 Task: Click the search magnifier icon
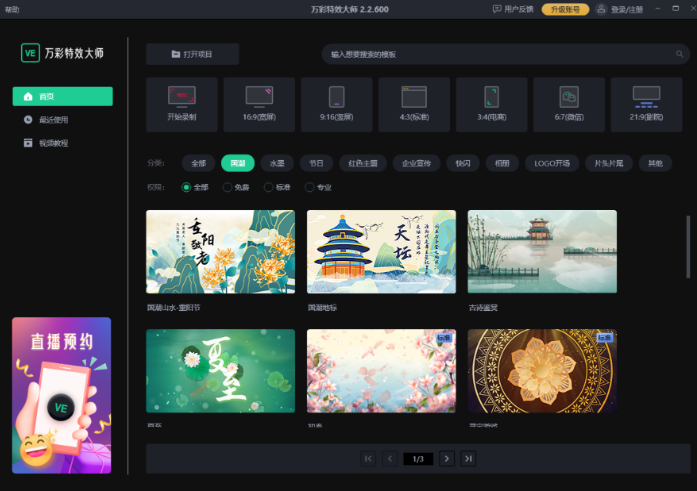coord(679,54)
